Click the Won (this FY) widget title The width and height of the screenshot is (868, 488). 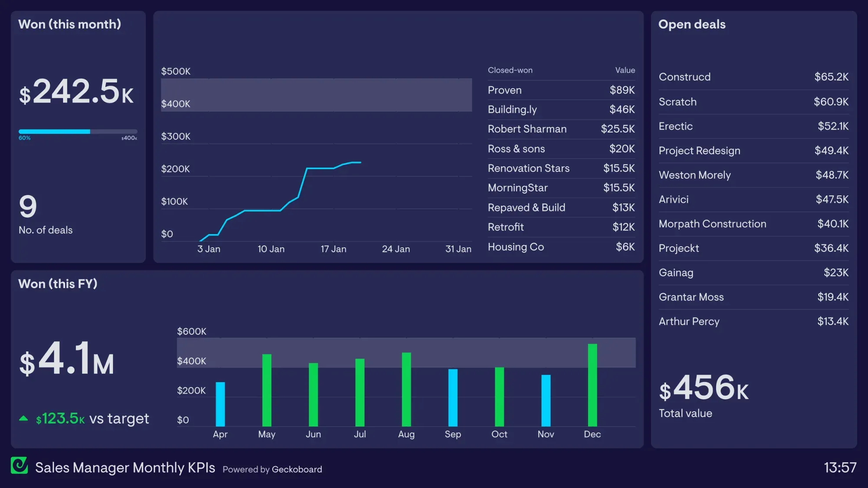(58, 284)
